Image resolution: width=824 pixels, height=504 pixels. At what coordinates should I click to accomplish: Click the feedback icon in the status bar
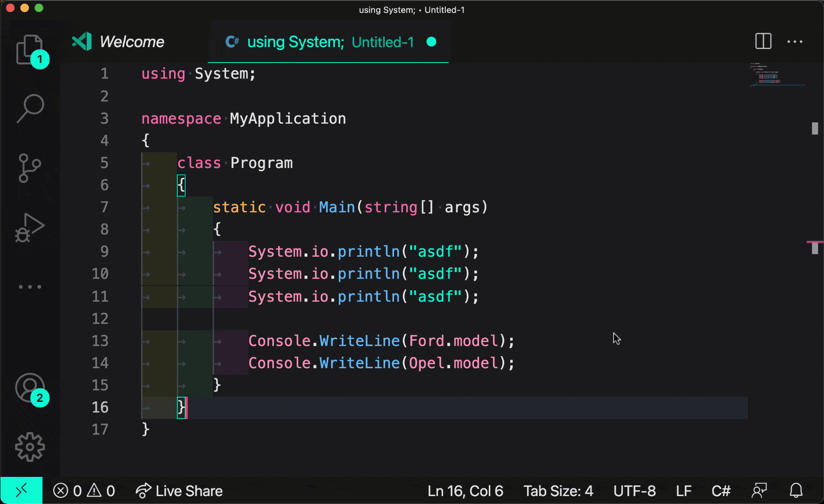(x=759, y=490)
